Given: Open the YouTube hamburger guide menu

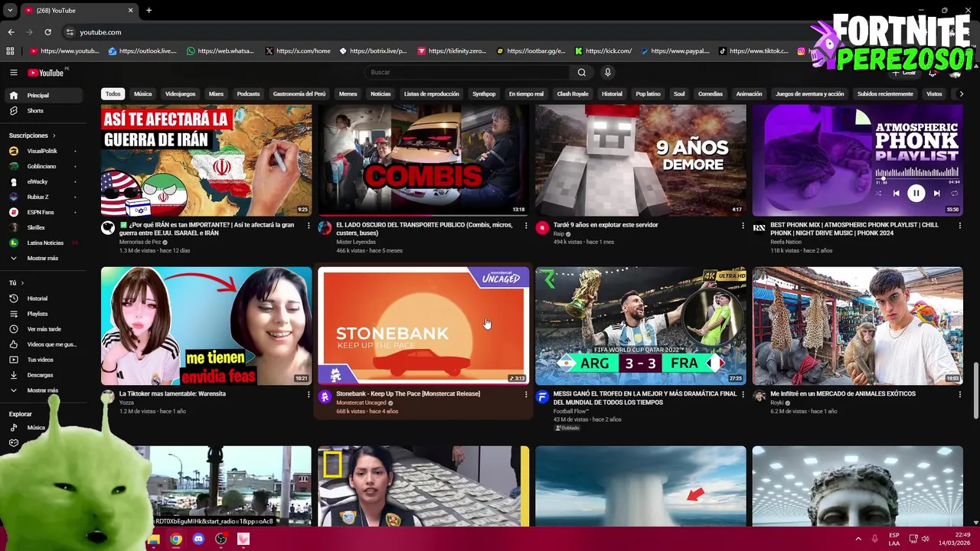Looking at the screenshot, I should 13,73.
